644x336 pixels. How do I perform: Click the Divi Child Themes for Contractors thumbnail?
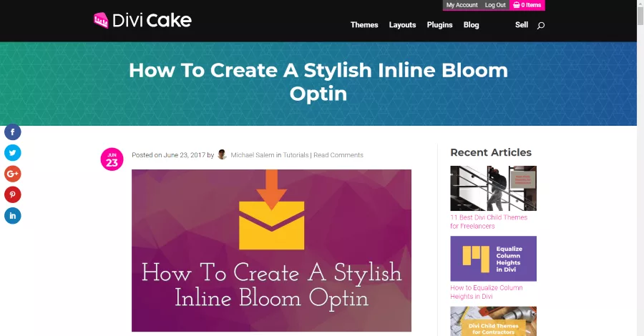click(x=493, y=321)
